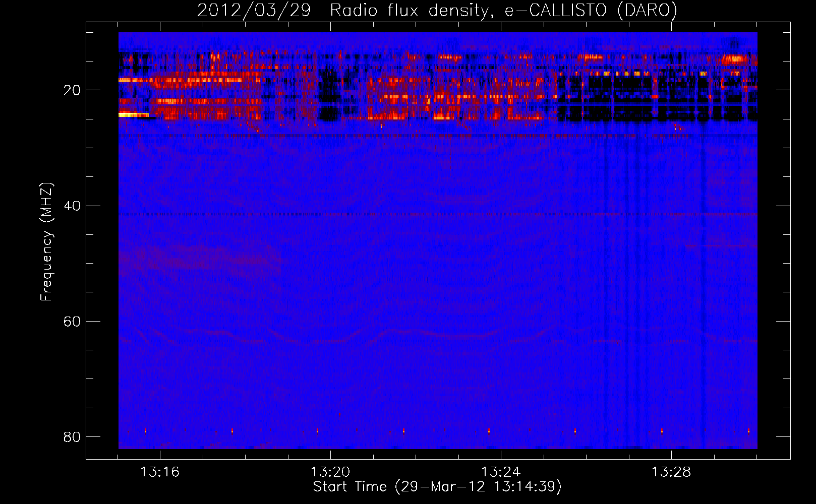Click the 60 frequency tick label
Screen dimensions: 816x504
click(72, 321)
